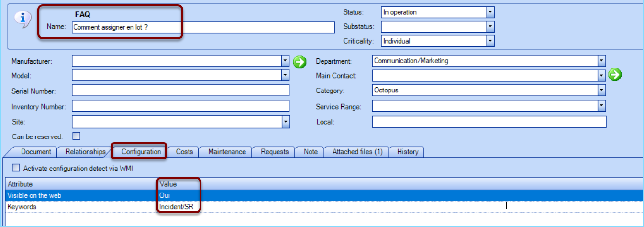Viewport: 644px width, 227px height.
Task: Select the Costs tab
Action: click(x=184, y=152)
